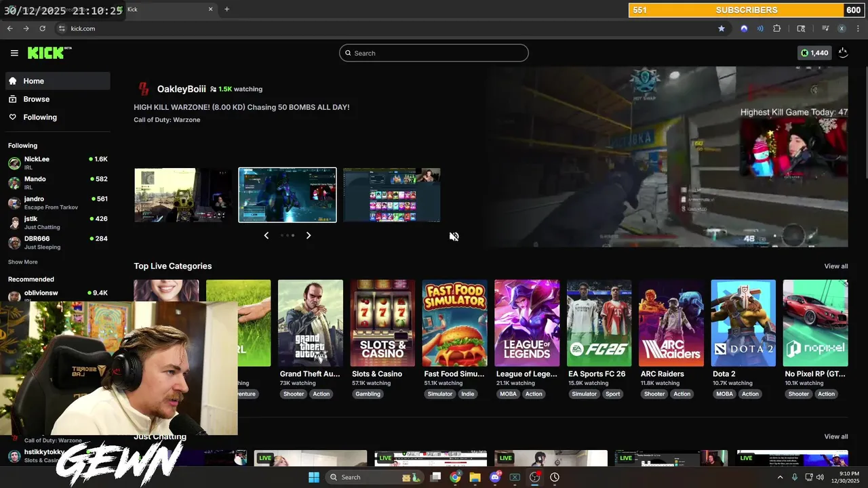Open the tab search icon in Chrome toolbar
The width and height of the screenshot is (868, 488).
tap(801, 28)
